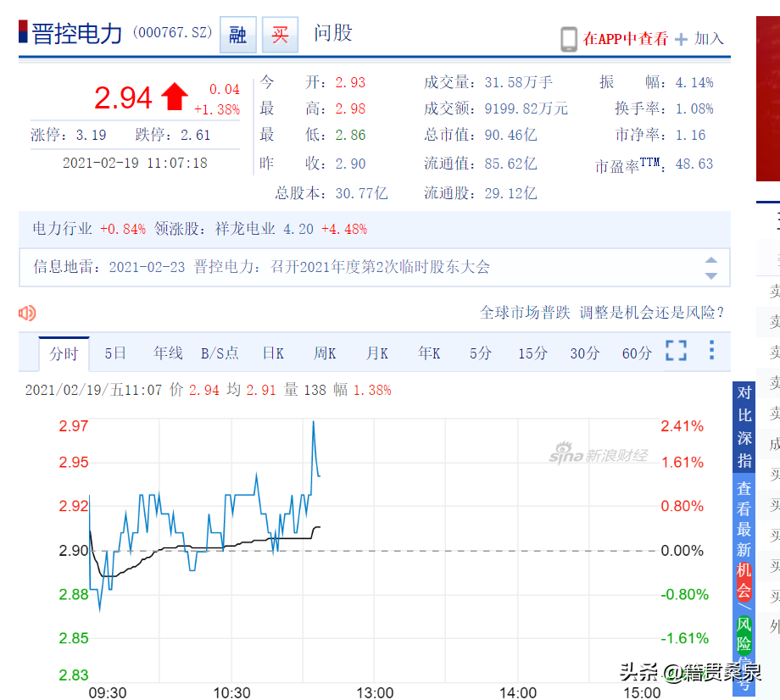The image size is (780, 700).
Task: Switch to the 5日 tab
Action: point(115,353)
